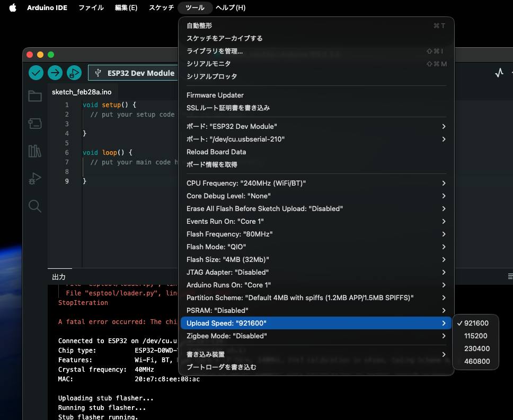
Task: Open the Debug panel in sidebar
Action: click(x=35, y=179)
